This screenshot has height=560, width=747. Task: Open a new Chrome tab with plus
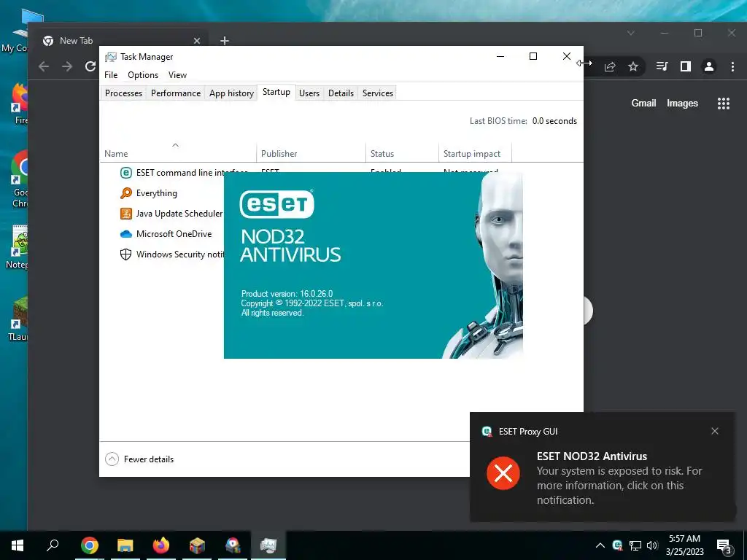coord(225,41)
